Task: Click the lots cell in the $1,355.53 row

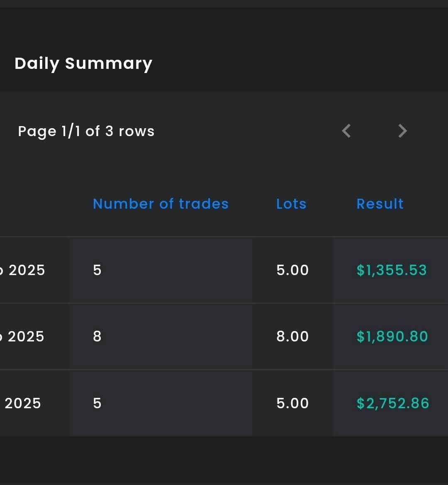Action: [x=292, y=270]
